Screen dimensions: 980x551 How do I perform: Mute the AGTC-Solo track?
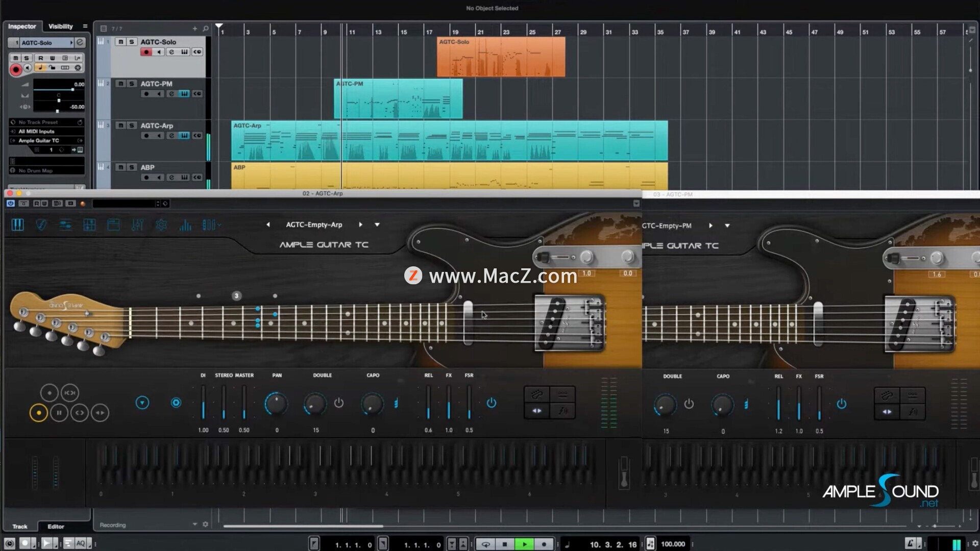(x=120, y=42)
